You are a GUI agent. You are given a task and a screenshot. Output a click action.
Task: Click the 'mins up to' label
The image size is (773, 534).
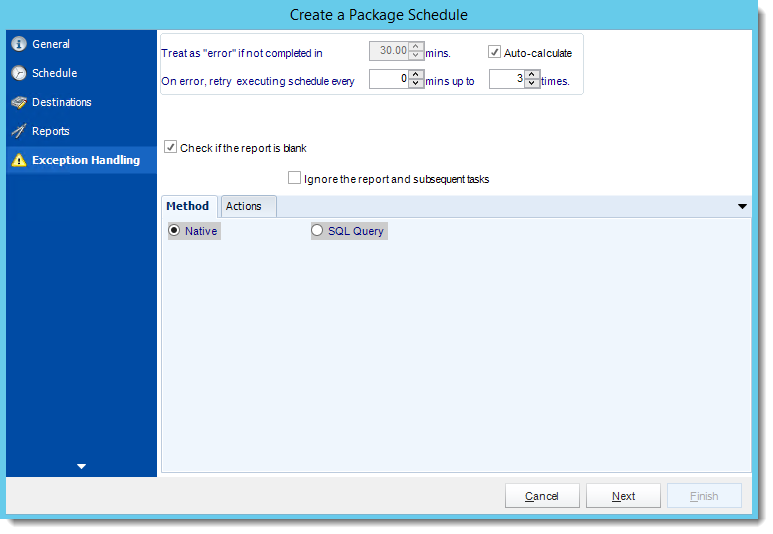[450, 81]
